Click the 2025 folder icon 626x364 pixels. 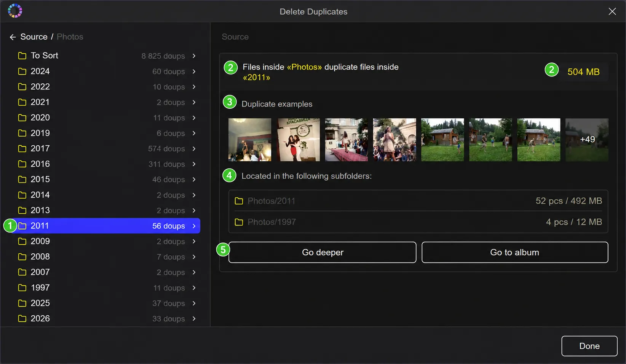click(x=22, y=303)
